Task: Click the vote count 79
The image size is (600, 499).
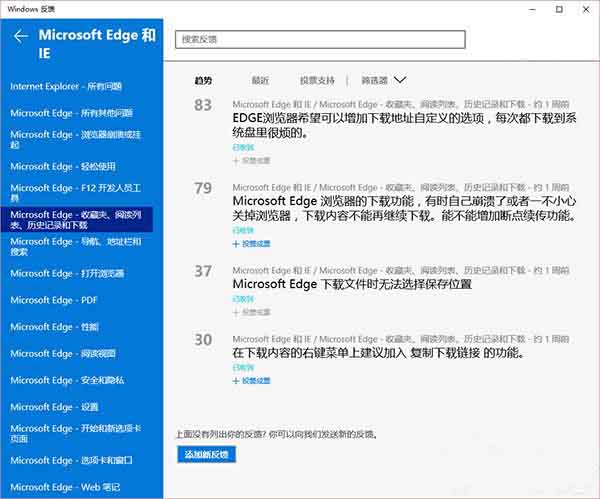Action: click(203, 188)
